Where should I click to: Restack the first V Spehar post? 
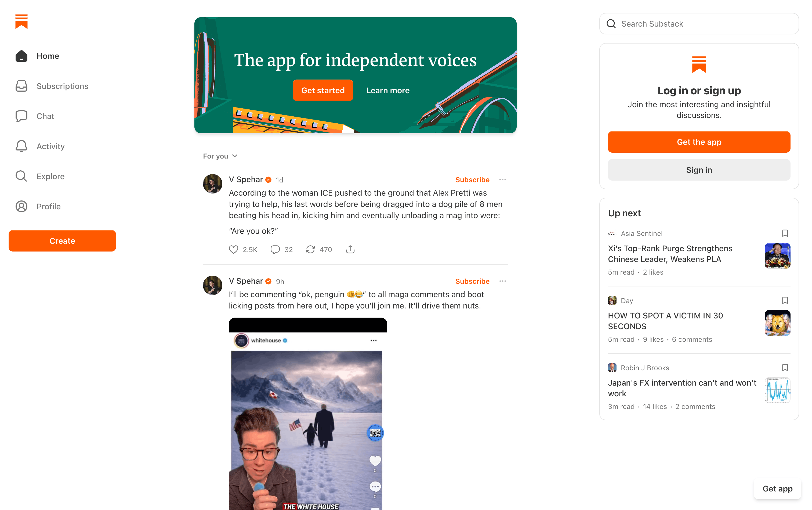[310, 250]
